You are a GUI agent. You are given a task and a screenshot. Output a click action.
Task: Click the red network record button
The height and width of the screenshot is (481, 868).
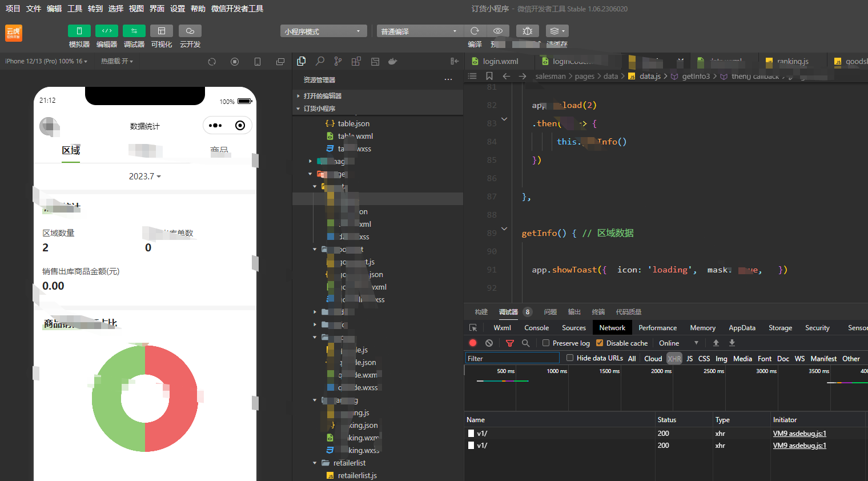pyautogui.click(x=473, y=343)
